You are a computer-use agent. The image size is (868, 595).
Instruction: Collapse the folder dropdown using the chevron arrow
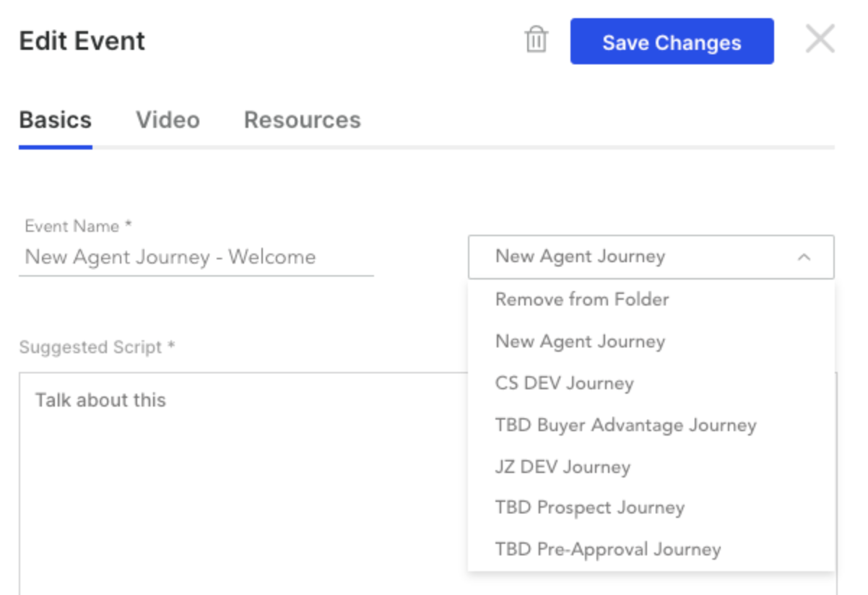click(x=804, y=257)
